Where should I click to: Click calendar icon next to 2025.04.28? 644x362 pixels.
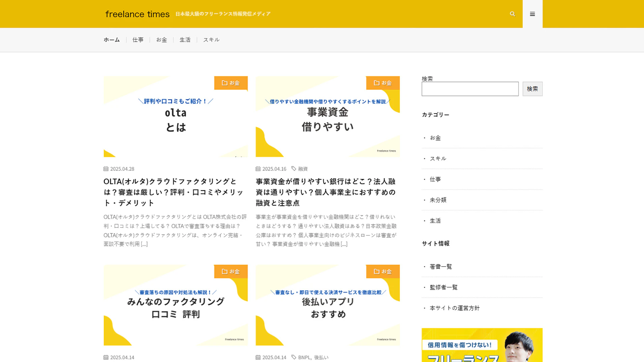click(x=106, y=168)
